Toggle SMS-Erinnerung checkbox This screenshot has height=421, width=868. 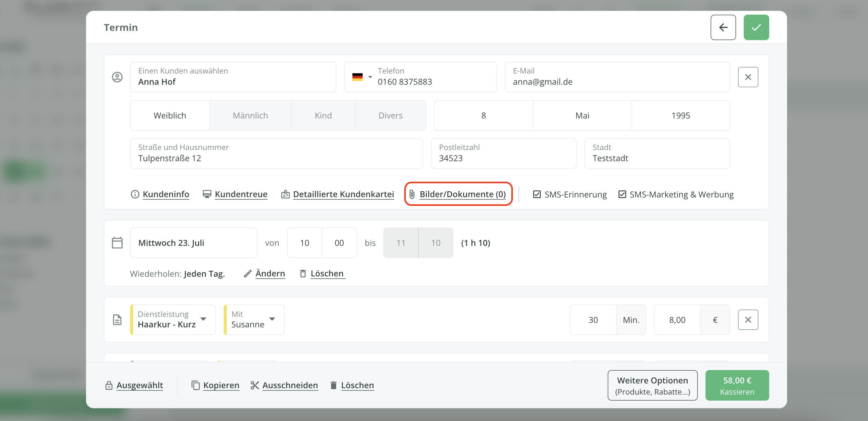(x=537, y=194)
